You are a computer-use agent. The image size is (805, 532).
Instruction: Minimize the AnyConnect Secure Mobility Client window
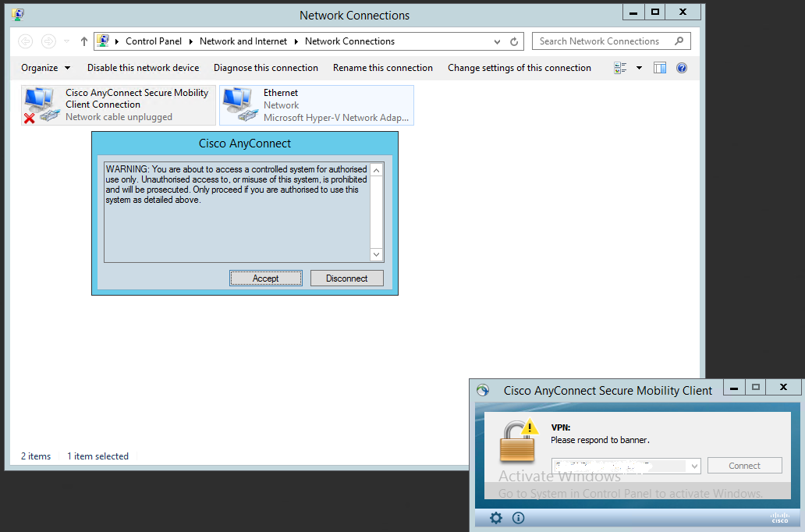pos(734,388)
